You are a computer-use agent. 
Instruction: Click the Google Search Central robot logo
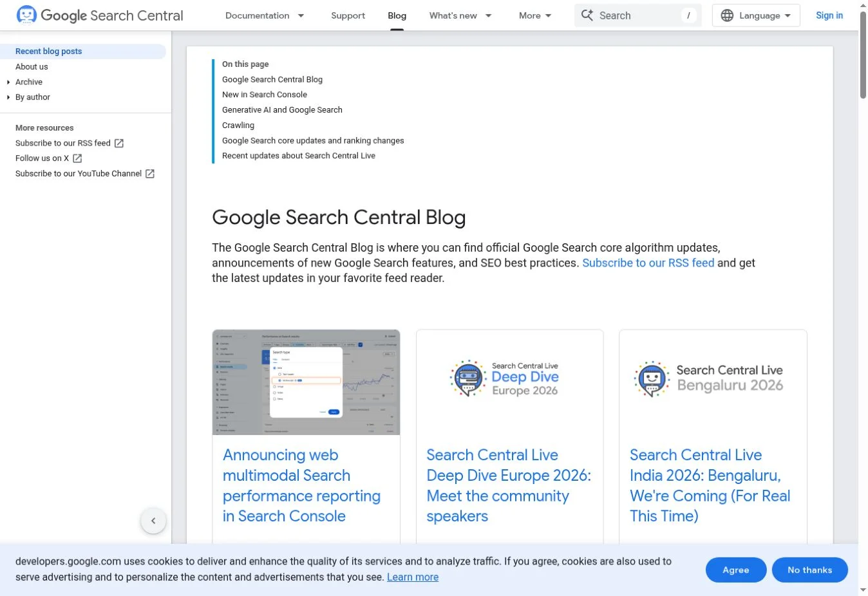pos(26,15)
